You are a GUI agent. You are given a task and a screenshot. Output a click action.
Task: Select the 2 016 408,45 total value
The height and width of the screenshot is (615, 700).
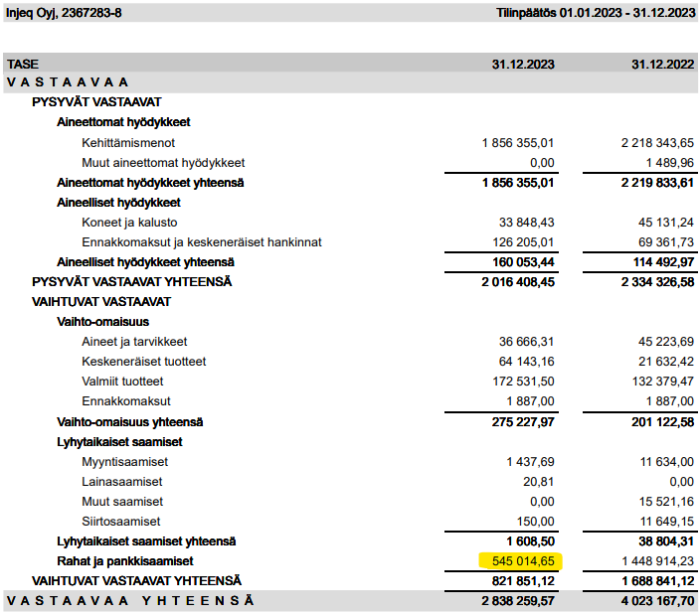pyautogui.click(x=517, y=282)
